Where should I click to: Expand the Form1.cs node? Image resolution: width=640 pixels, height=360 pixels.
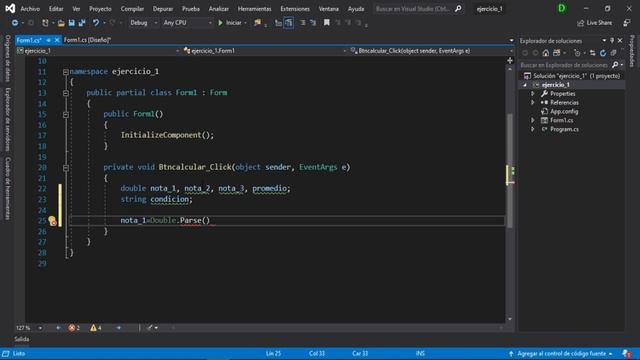coord(533,120)
